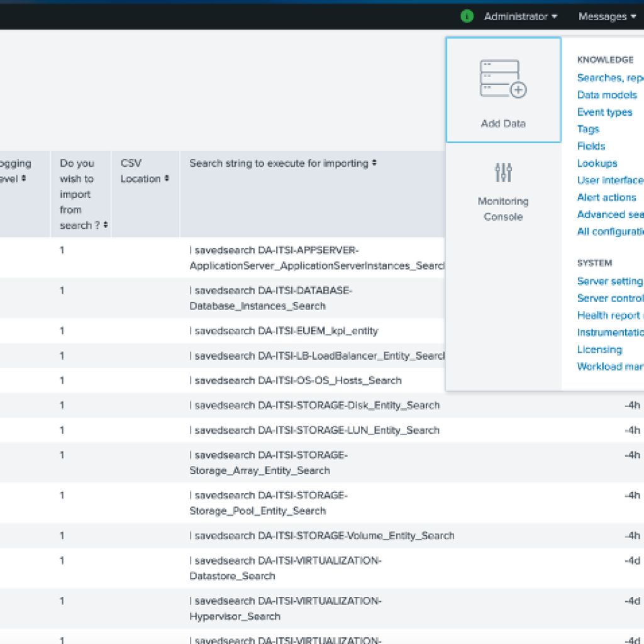Open the Data models link
The height and width of the screenshot is (644, 644).
[607, 95]
